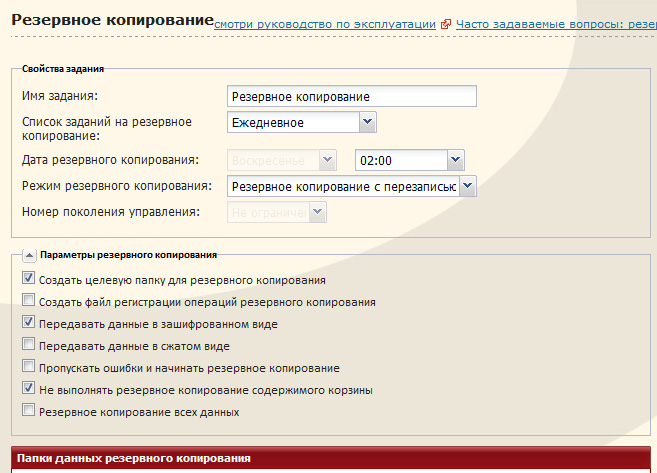This screenshot has width=657, height=473.
Task: Uncheck 'Передавать данные в зашифрованном виде'
Action: pyautogui.click(x=28, y=323)
